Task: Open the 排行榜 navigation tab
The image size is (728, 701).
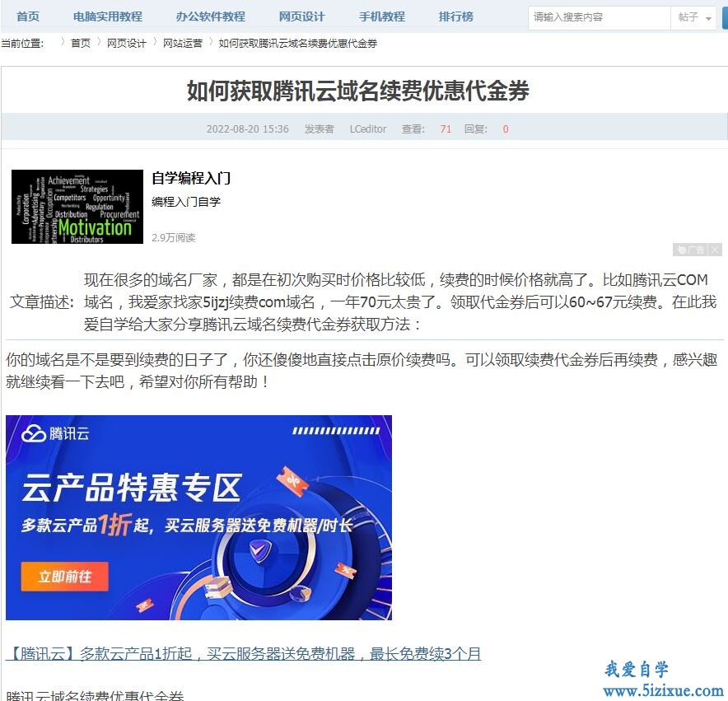Action: pos(456,16)
